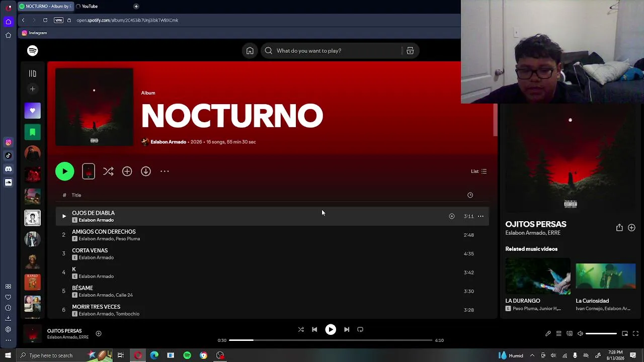Viewport: 644px width, 362px height.
Task: Seek within the song progress bar
Action: 331,340
